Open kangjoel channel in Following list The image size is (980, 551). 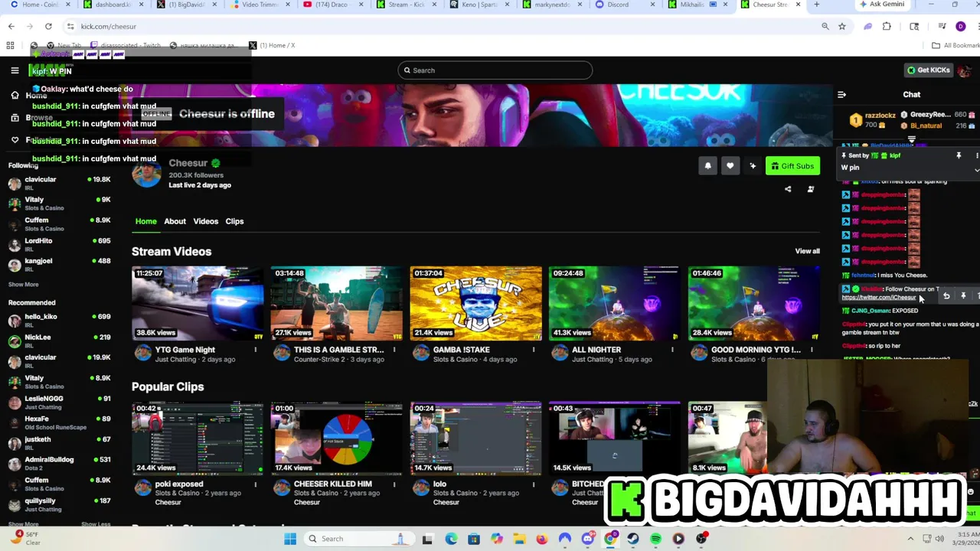coord(59,265)
